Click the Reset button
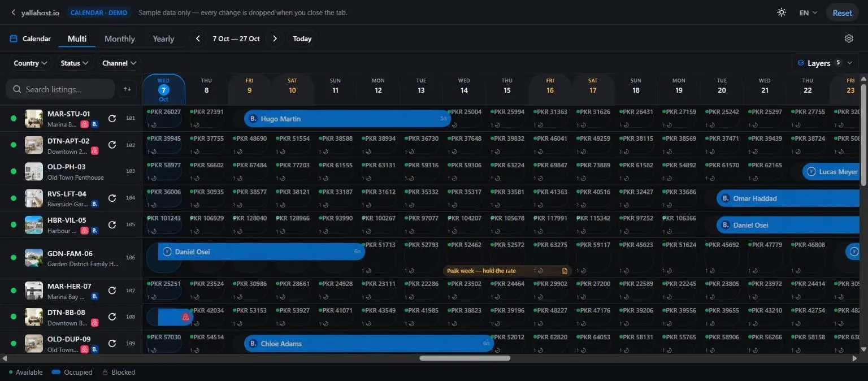The height and width of the screenshot is (381, 868). click(842, 12)
